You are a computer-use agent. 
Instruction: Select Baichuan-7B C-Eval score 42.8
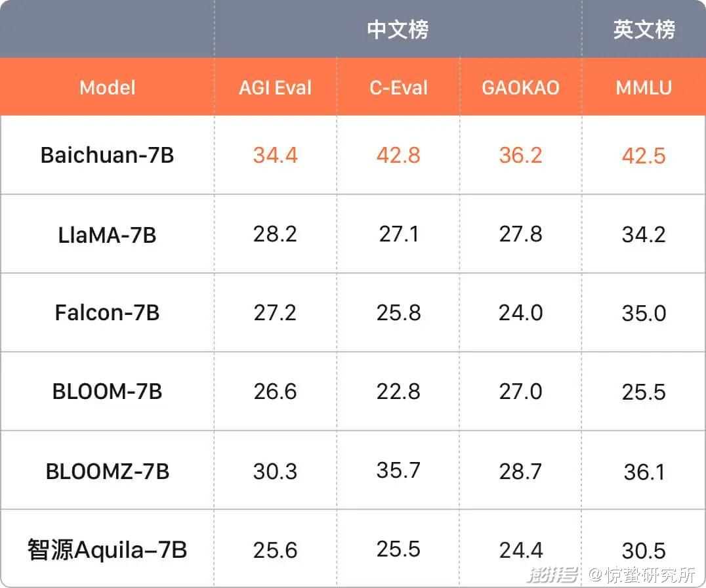398,155
